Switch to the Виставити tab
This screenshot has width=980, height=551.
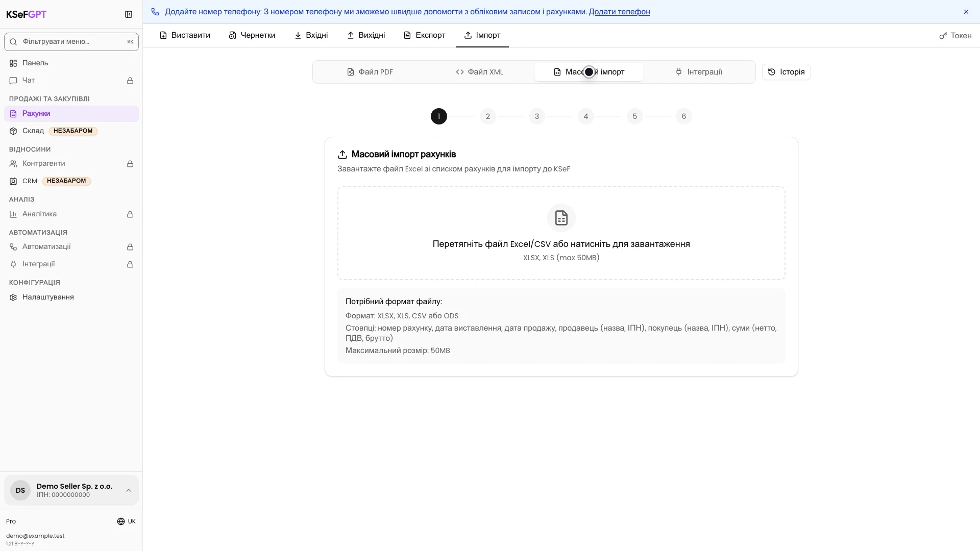185,35
